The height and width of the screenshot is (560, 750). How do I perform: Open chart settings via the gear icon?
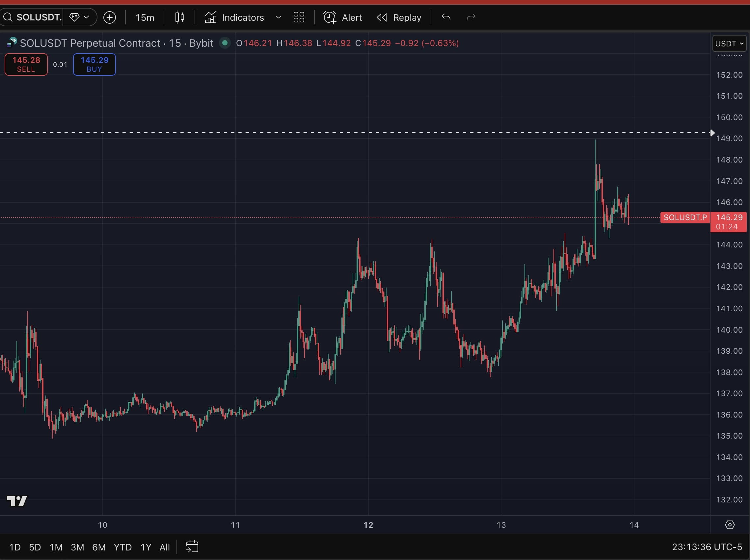click(730, 525)
